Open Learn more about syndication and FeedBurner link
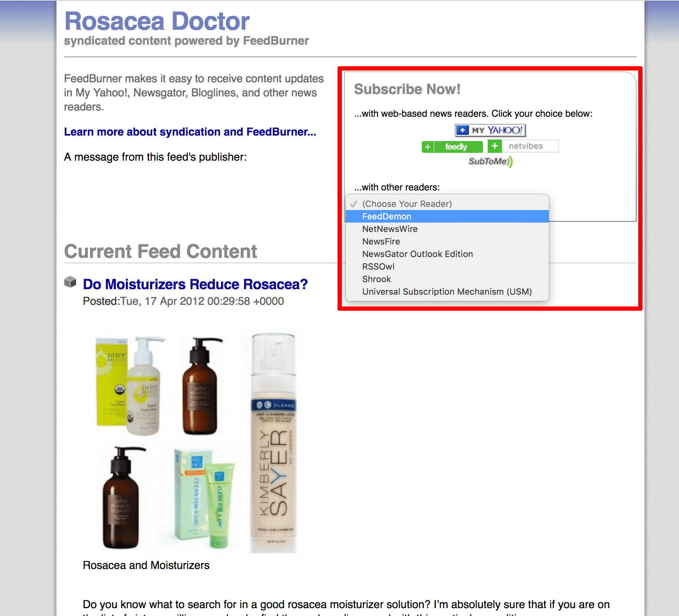Screen dimensions: 679x616 point(190,132)
